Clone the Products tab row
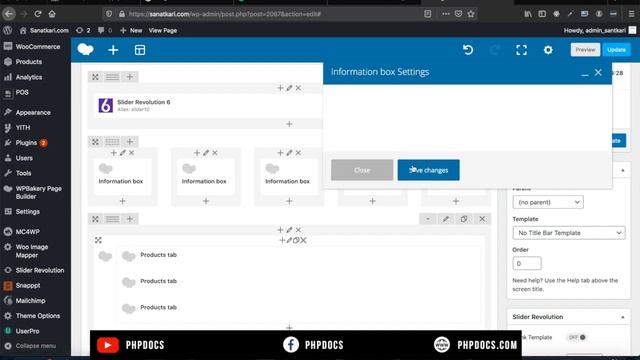 click(464, 219)
